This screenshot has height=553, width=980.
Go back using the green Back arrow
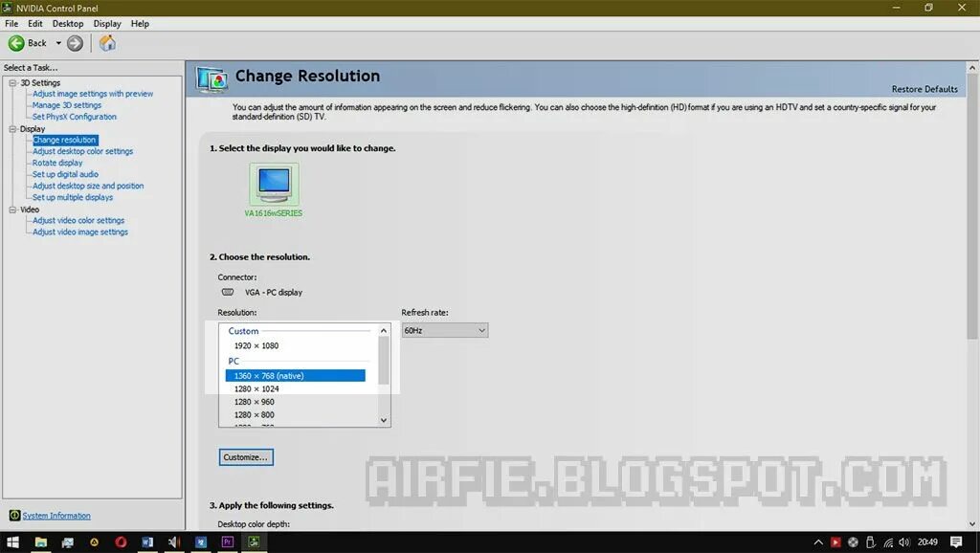[x=16, y=43]
